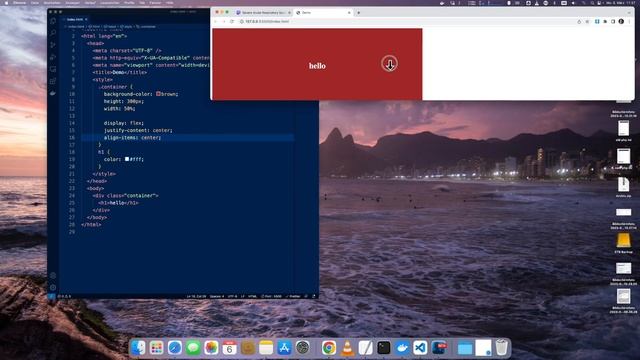The image size is (640, 360).
Task: Open notifications bell in VS Code status bar
Action: coord(314,296)
